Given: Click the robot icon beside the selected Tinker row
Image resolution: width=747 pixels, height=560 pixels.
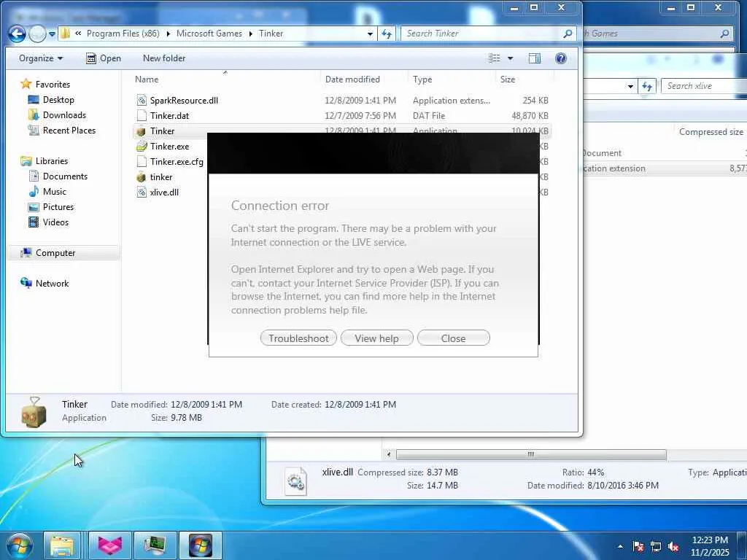Looking at the screenshot, I should (x=141, y=131).
